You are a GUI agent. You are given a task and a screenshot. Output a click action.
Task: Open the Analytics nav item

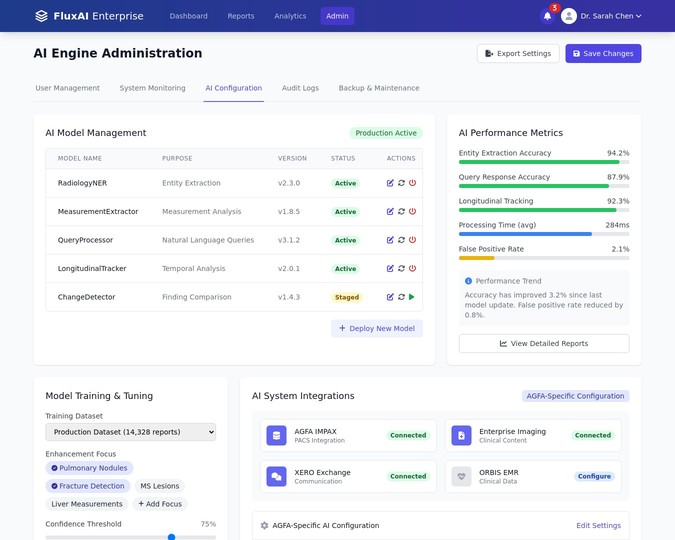(290, 16)
